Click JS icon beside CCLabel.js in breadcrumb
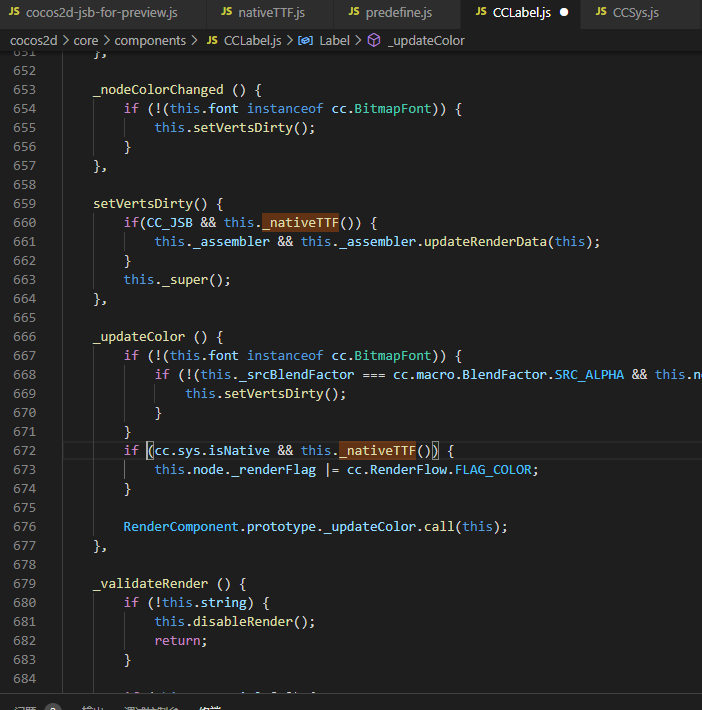702x710 pixels. click(212, 41)
